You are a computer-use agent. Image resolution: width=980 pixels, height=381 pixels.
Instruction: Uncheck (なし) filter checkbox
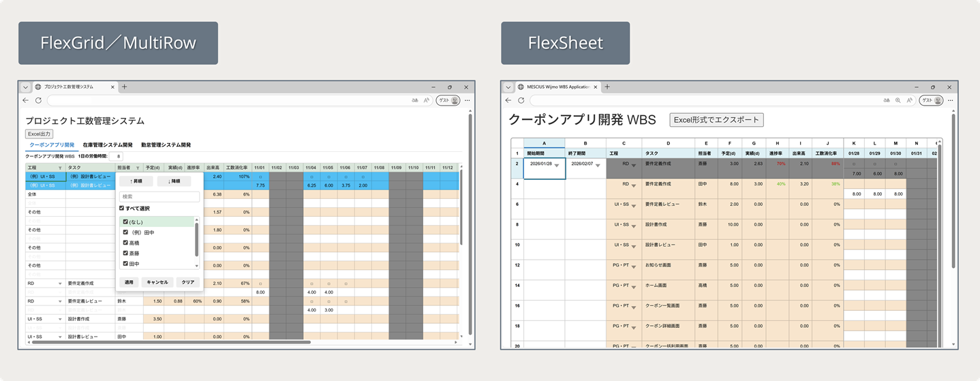(125, 222)
